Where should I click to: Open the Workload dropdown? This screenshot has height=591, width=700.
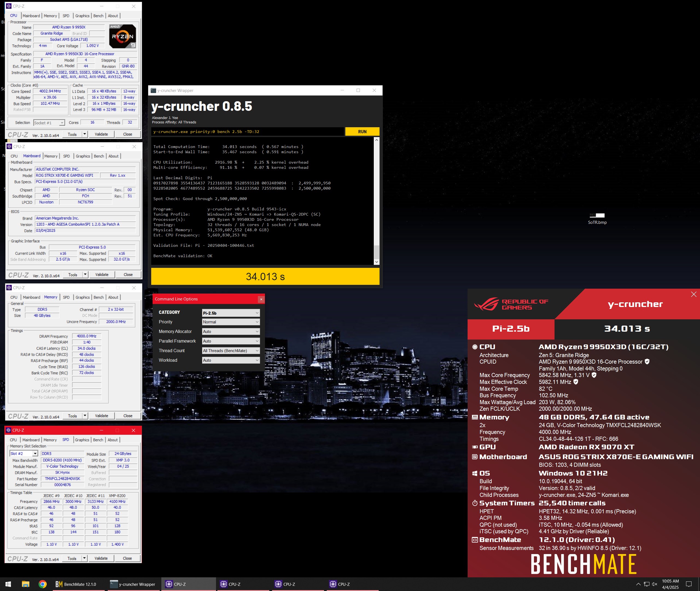pyautogui.click(x=231, y=360)
